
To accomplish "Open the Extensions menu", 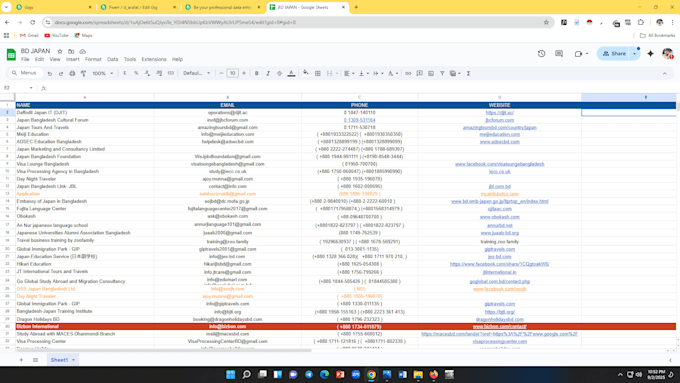I will (x=154, y=59).
